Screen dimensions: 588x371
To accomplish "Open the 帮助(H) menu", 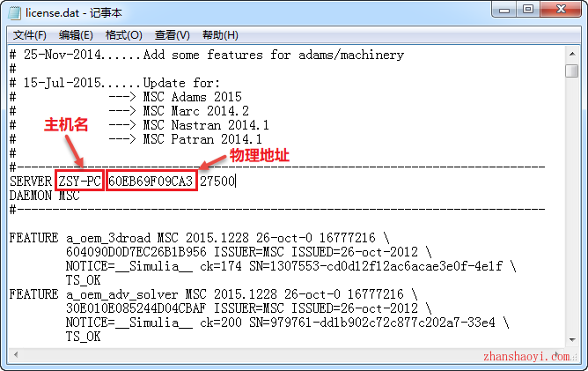I will (220, 35).
